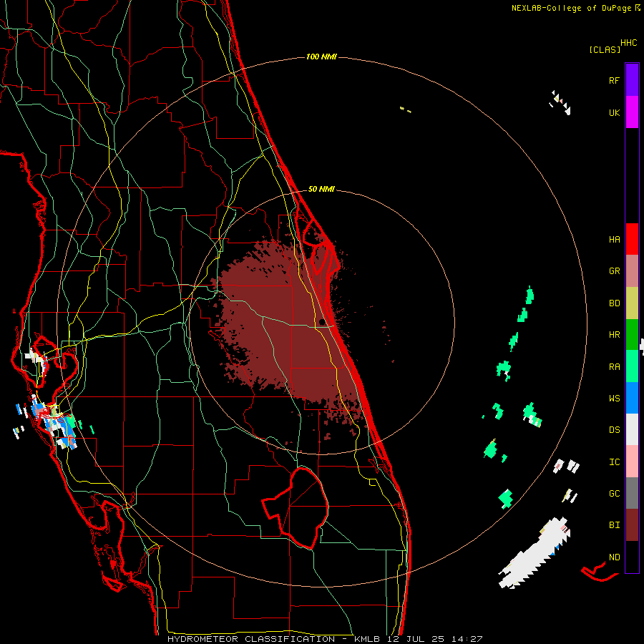
Task: Click the "ND" legend label text
Action: click(614, 557)
